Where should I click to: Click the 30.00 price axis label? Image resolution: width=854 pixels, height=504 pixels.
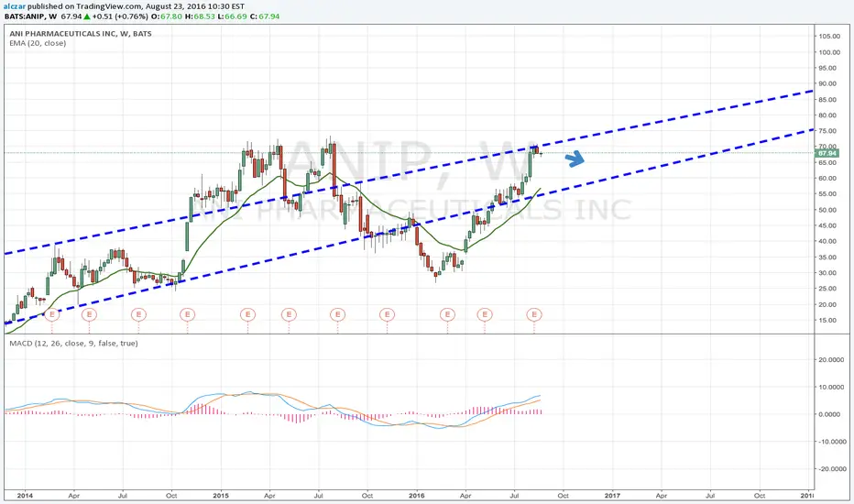(829, 273)
